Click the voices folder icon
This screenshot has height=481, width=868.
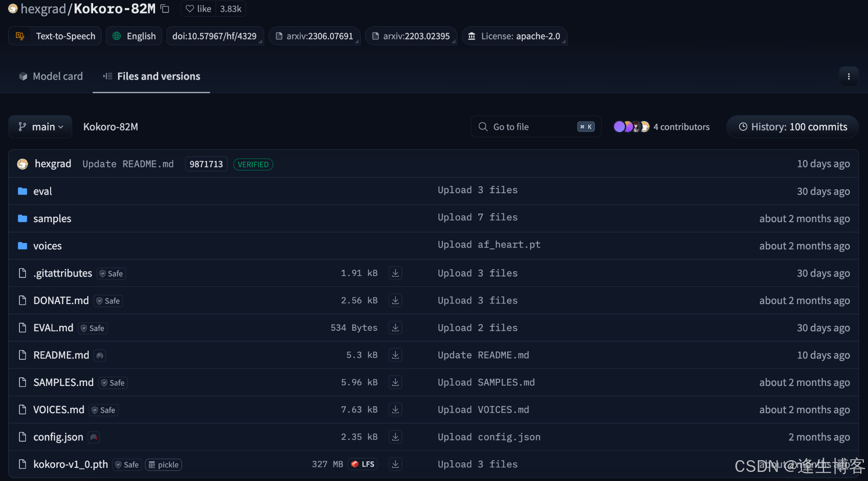[x=22, y=246]
